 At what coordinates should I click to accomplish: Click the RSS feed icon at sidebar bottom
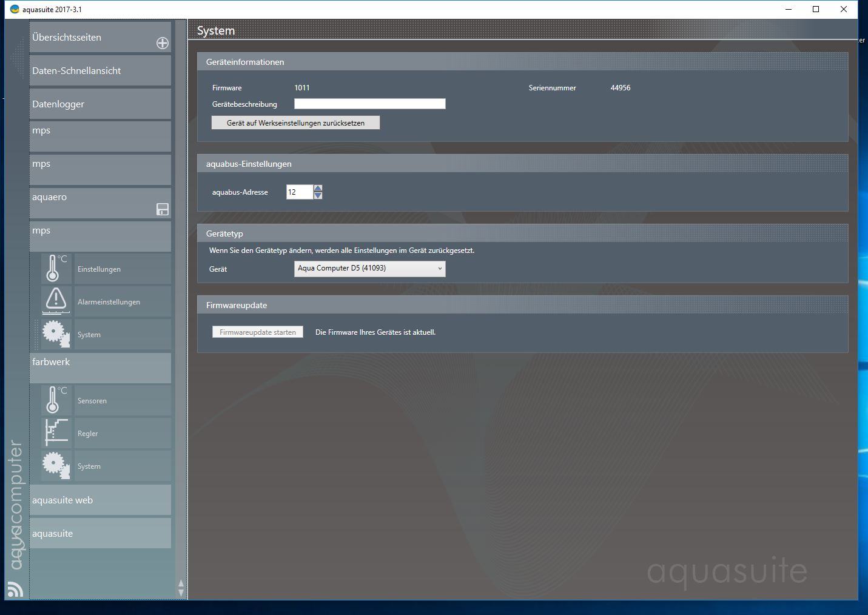point(15,589)
